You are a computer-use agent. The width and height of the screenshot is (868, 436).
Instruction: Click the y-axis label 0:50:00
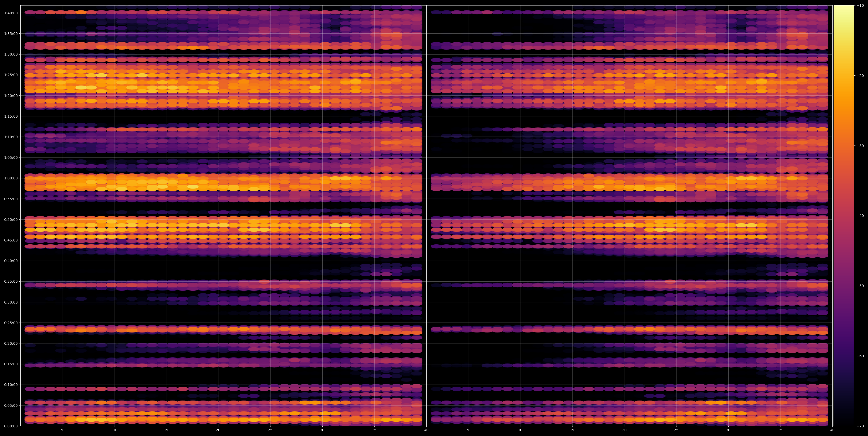[x=11, y=220]
